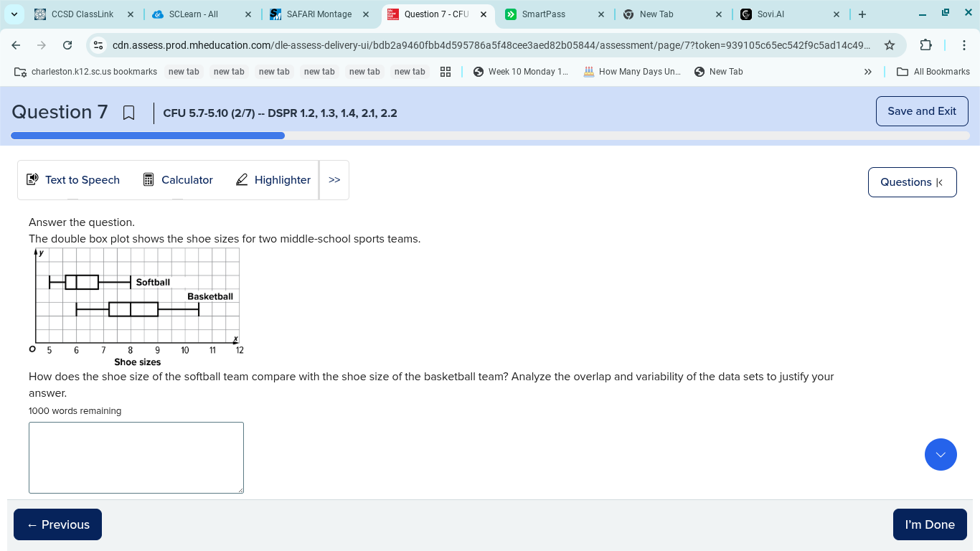This screenshot has height=551, width=980.
Task: Switch to the SmartPass tab
Action: click(x=543, y=14)
